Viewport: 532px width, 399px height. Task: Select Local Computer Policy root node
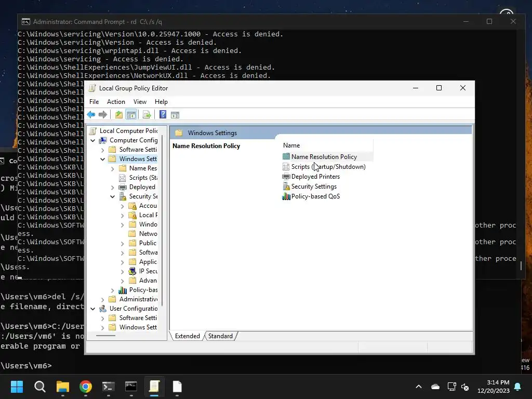tap(124, 130)
